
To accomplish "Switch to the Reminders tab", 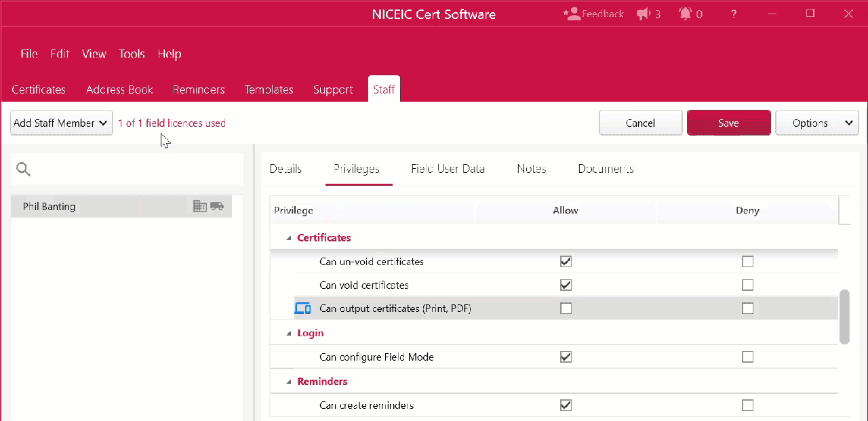I will tap(199, 89).
